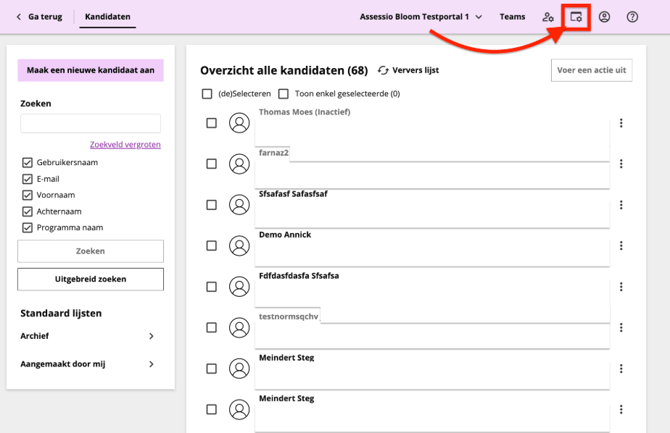Click avatar icon of Sfsafasf Safasfsaf
Viewport: 670px width, 433px height.
[x=239, y=205]
